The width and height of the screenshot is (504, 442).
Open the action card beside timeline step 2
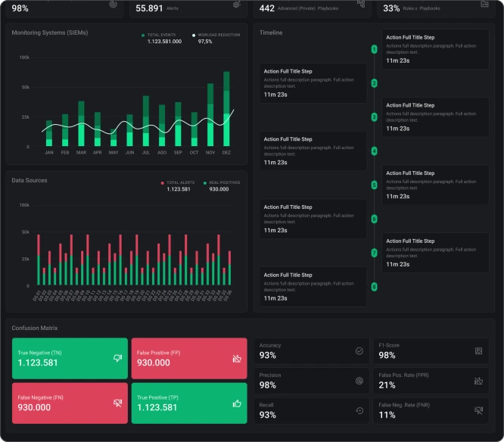click(x=313, y=83)
